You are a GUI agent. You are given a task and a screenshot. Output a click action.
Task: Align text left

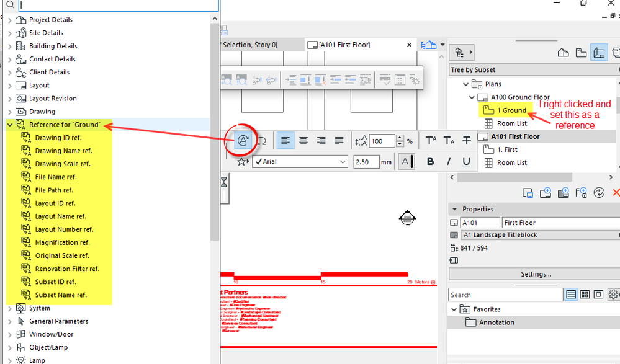[x=285, y=141]
